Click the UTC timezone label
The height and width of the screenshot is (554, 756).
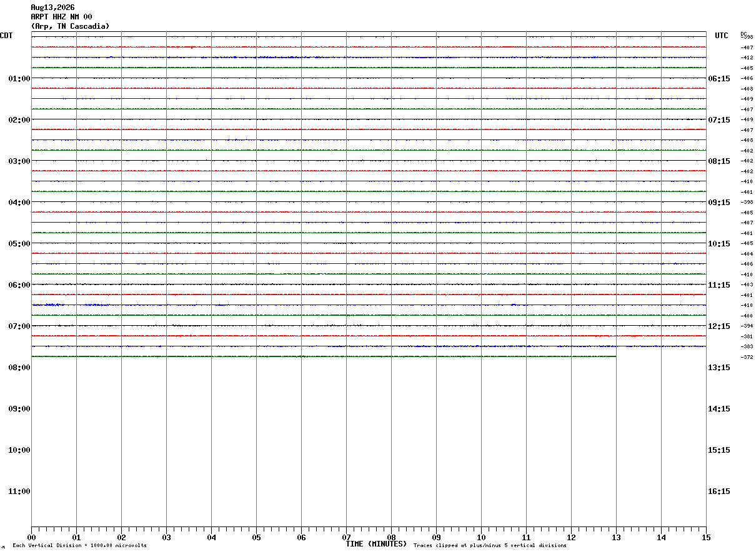pos(722,36)
